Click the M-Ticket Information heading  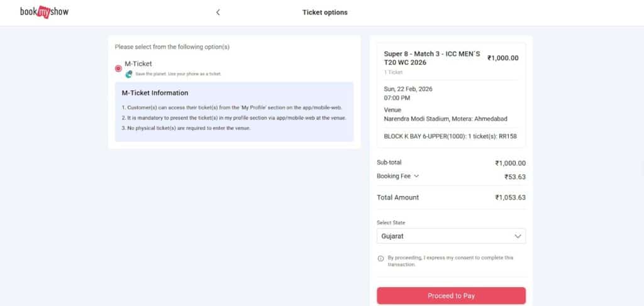(155, 93)
